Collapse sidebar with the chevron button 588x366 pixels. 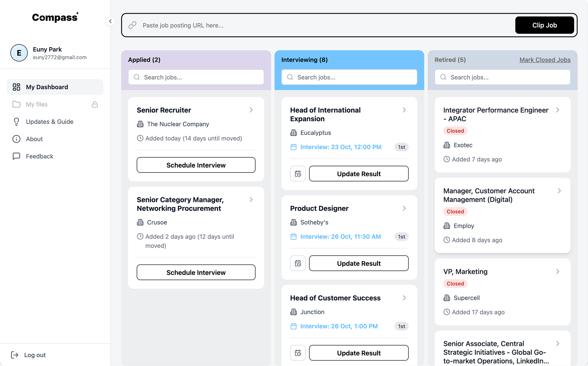coord(110,21)
